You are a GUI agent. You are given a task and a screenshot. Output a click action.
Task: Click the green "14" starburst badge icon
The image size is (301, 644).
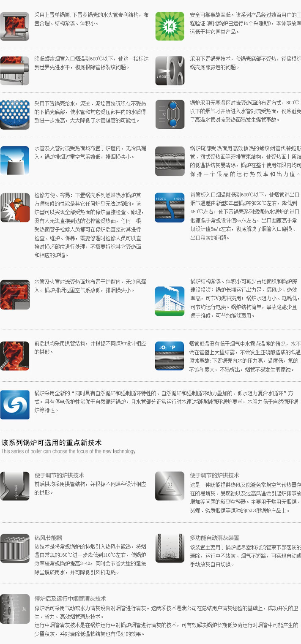[170, 26]
